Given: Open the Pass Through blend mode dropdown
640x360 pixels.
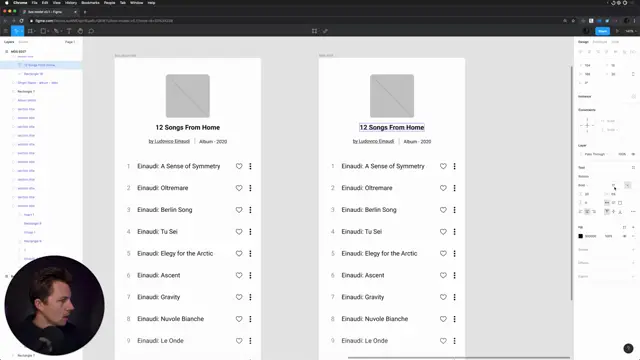Looking at the screenshot, I should 596,154.
